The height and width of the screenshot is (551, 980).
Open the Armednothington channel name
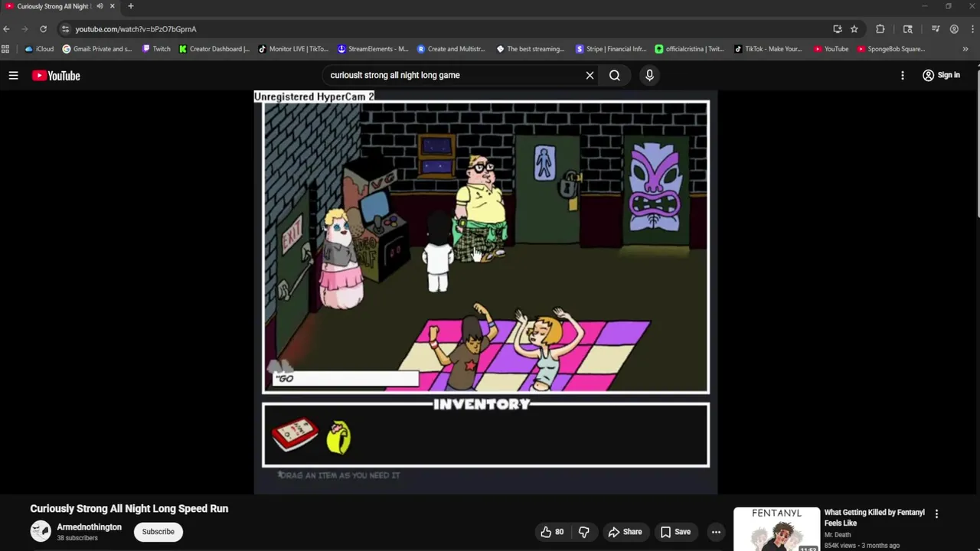coord(89,527)
